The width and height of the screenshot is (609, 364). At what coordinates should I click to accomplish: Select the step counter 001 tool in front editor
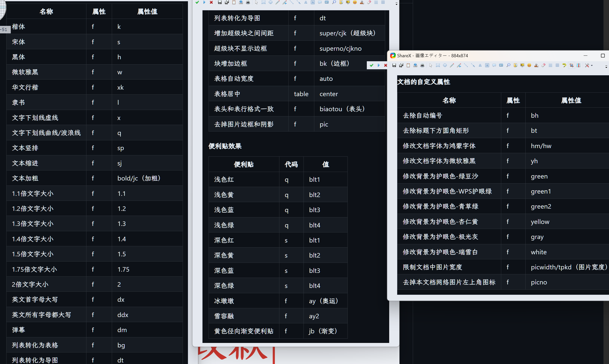click(501, 66)
